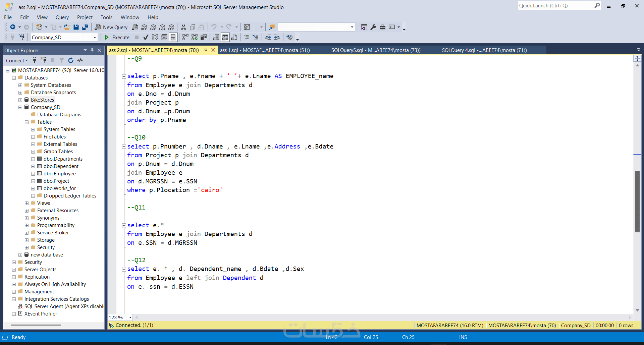Select SQL Server Agent node
This screenshot has width=644, height=345.
tap(64, 306)
